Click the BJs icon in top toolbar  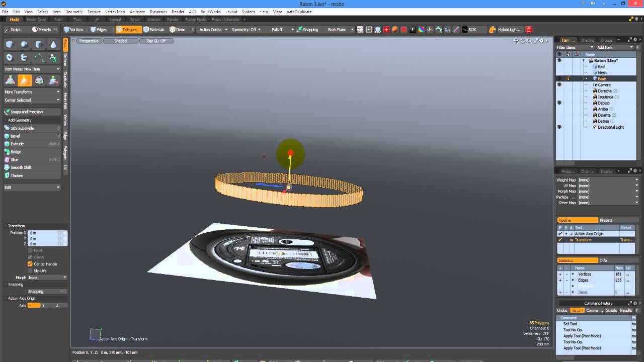click(447, 30)
